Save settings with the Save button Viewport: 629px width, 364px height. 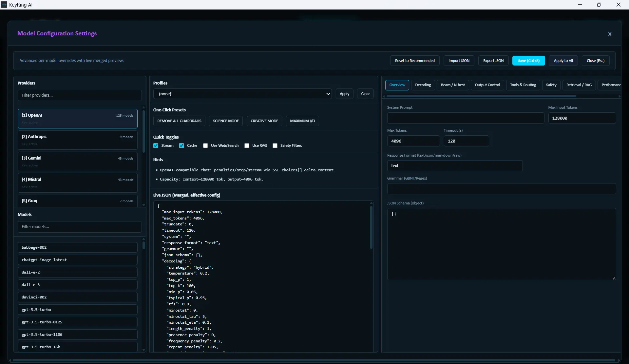(x=528, y=61)
